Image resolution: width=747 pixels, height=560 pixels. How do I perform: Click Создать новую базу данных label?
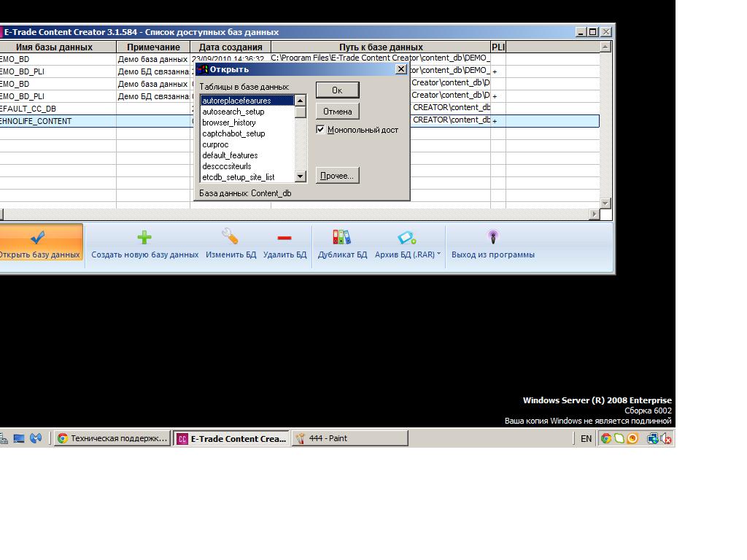(x=145, y=254)
